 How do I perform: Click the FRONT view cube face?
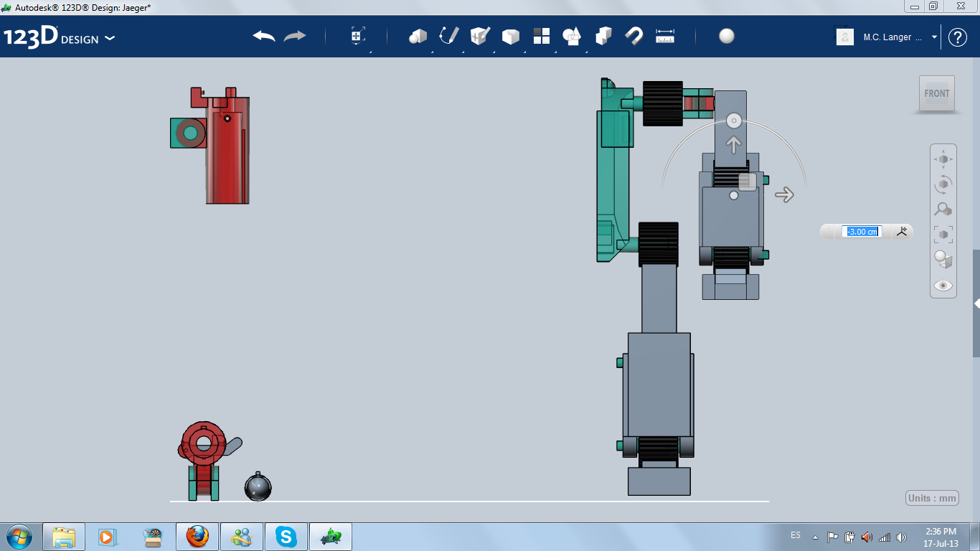[937, 93]
